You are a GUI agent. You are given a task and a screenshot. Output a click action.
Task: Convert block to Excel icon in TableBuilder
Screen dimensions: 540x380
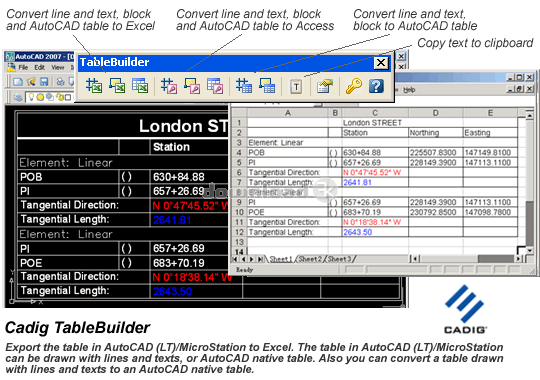click(117, 86)
